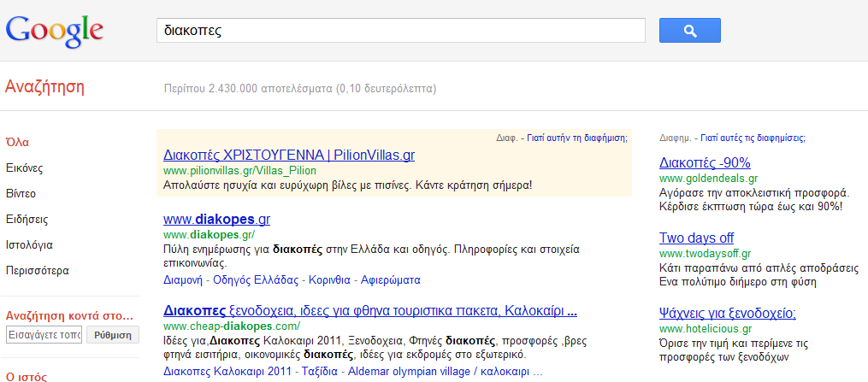Click the Περίπου 2.430.000 αποτελέσματα text
Image resolution: width=868 pixels, height=382 pixels.
tap(300, 89)
